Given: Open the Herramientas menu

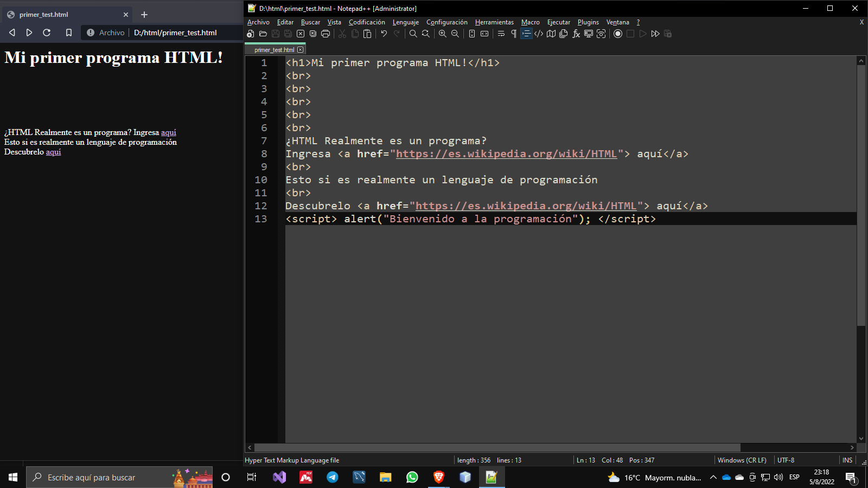Looking at the screenshot, I should click(x=494, y=22).
